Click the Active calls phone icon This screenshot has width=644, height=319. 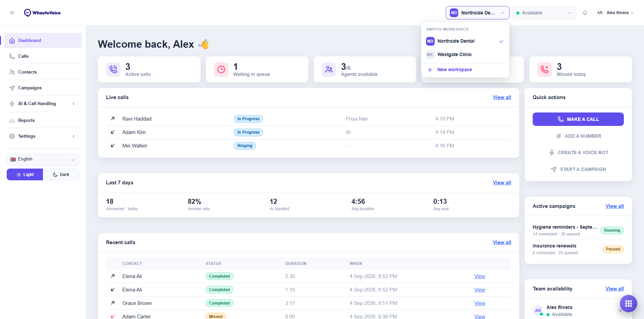(x=113, y=70)
